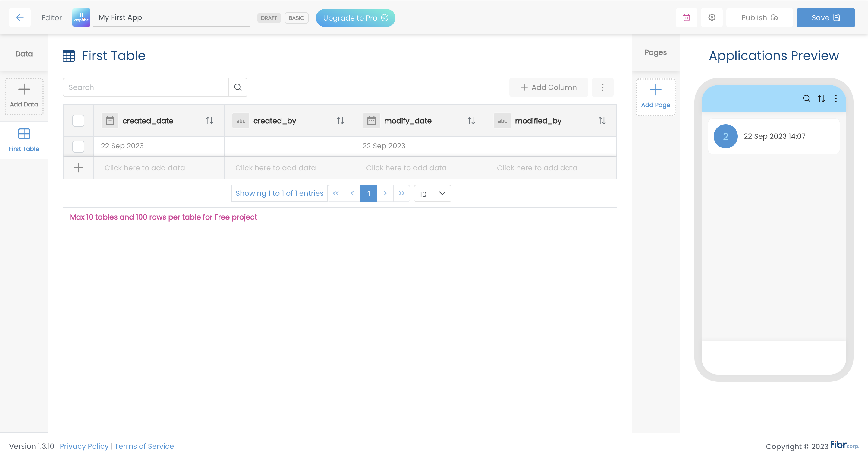Screen dimensions: 868x459
Task: Check the 22 Sep 2023 row checkbox
Action: [x=78, y=146]
